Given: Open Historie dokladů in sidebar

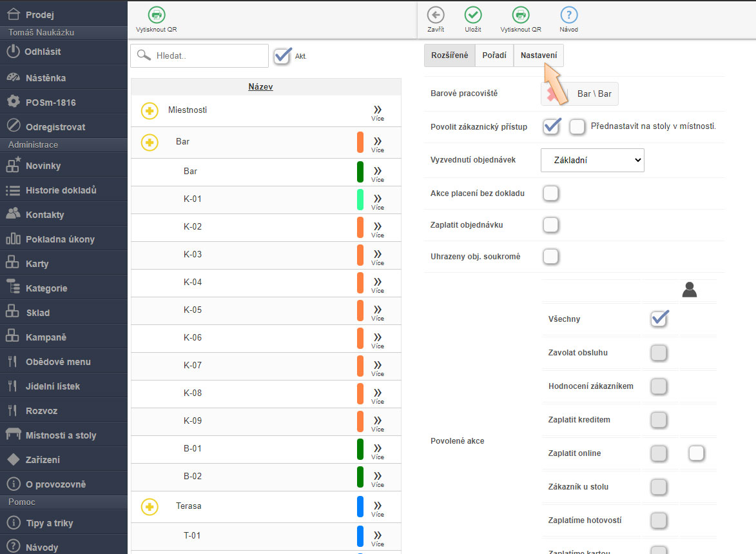Looking at the screenshot, I should (61, 190).
